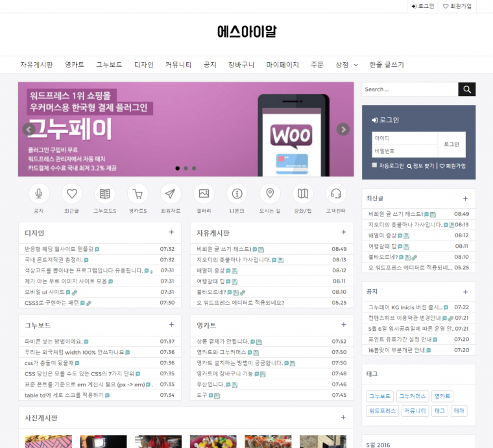
Task: Open 자유게시판 in the navigation menu
Action: coord(36,65)
